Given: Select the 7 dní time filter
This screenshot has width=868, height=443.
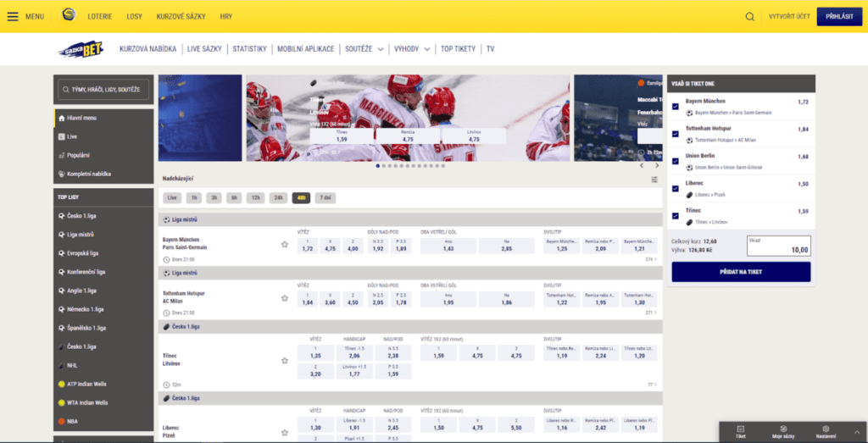Looking at the screenshot, I should (325, 197).
